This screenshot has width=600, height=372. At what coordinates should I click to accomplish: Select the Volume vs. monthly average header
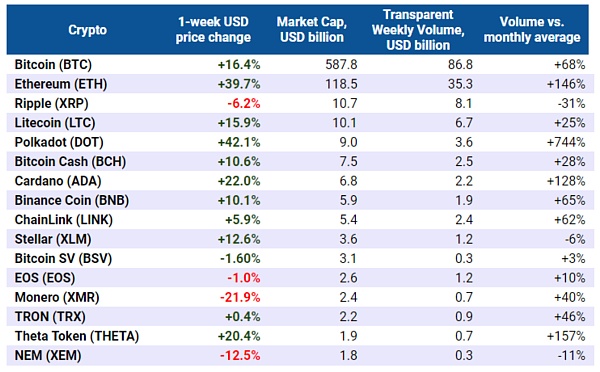point(532,29)
